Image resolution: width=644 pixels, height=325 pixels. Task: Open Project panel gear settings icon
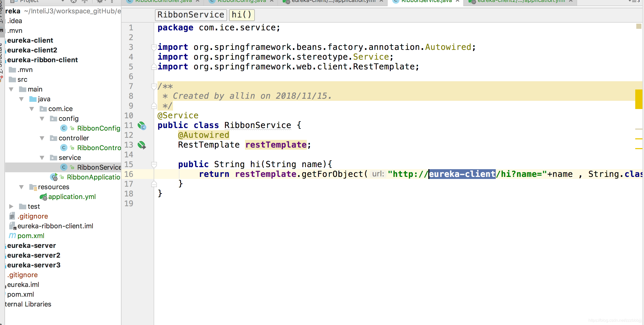point(100,1)
